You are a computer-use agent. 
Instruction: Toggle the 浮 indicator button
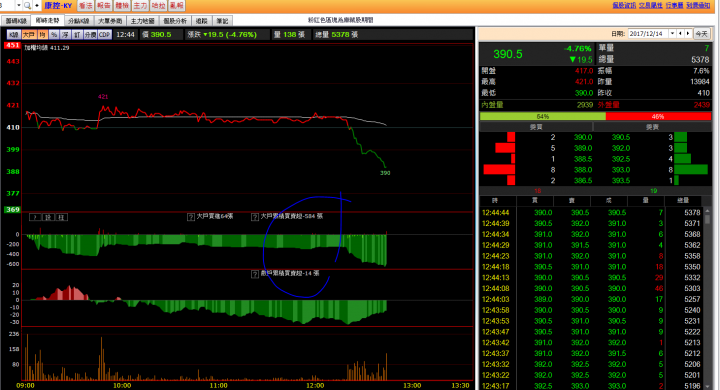coord(66,34)
